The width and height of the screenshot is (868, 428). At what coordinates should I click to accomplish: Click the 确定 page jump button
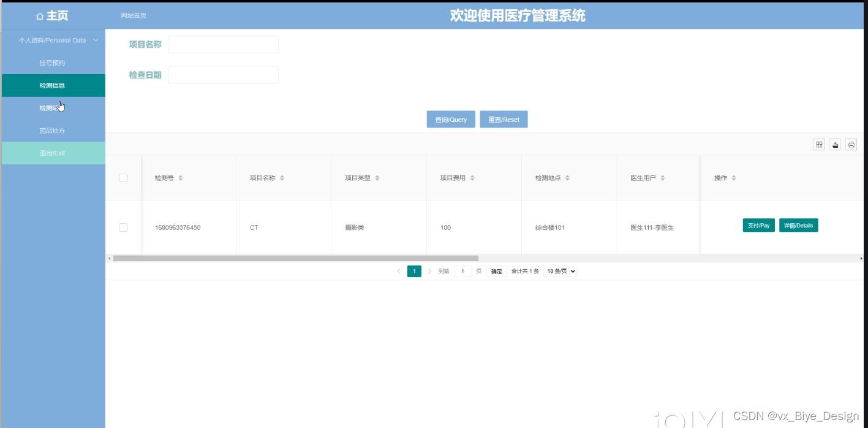[497, 272]
